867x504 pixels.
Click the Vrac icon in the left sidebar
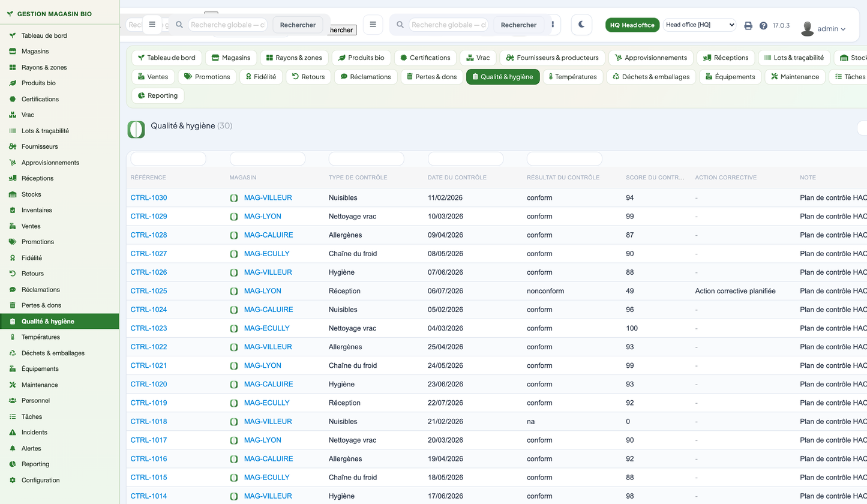tap(13, 115)
